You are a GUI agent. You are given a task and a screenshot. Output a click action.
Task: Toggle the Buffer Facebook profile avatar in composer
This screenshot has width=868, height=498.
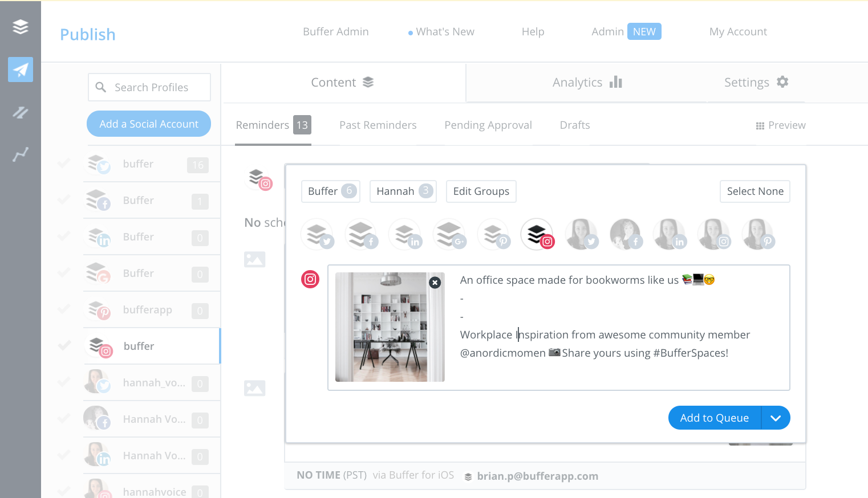362,234
